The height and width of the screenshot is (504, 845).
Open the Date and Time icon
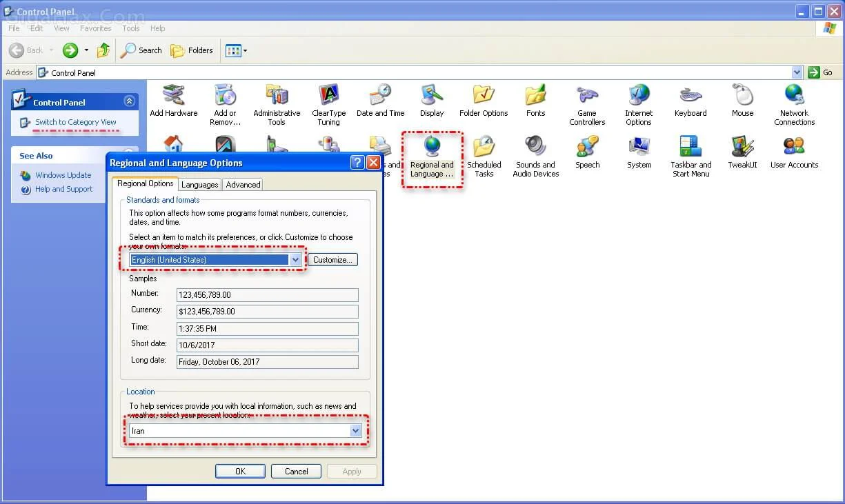[x=380, y=96]
